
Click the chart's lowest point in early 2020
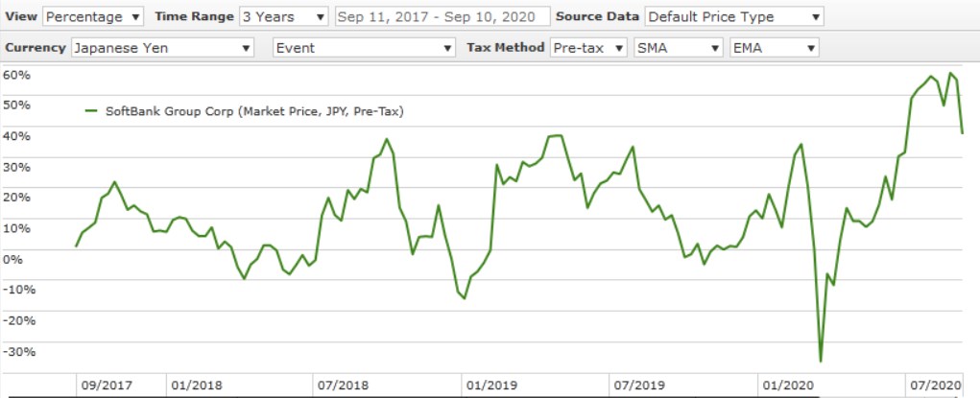click(x=821, y=361)
